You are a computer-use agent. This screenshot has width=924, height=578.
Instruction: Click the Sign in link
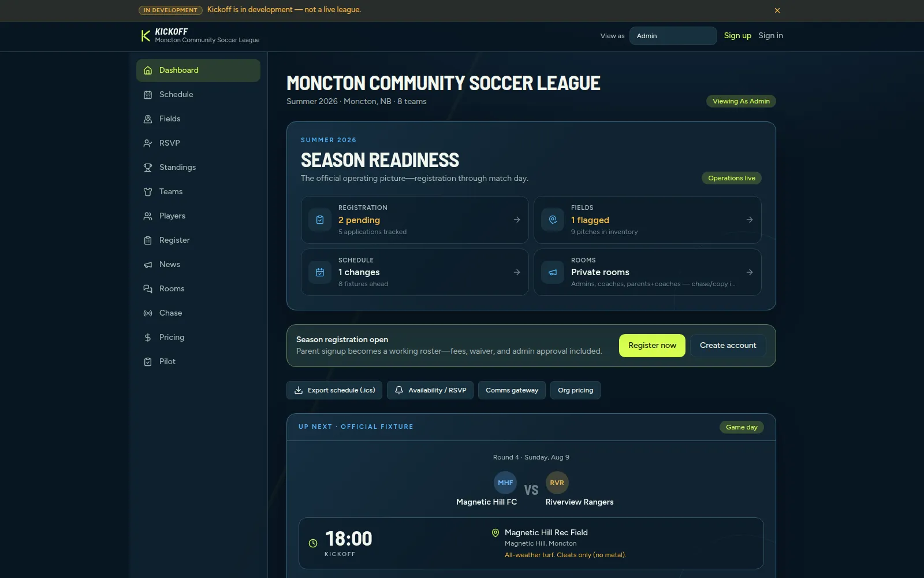(770, 36)
